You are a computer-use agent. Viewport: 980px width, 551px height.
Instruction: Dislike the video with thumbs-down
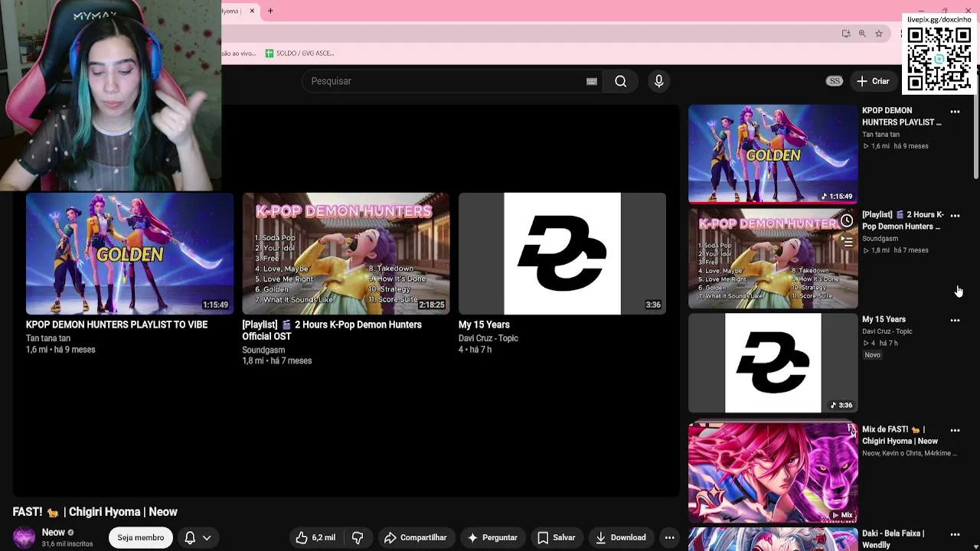357,537
